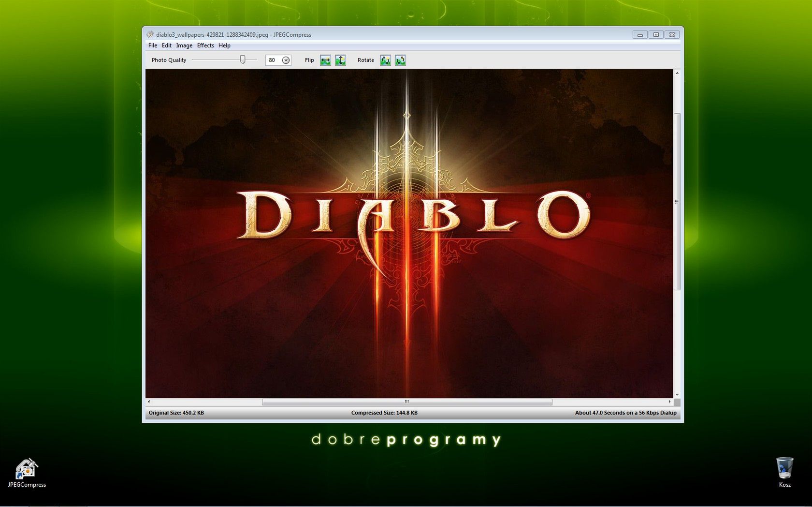This screenshot has width=812, height=507.
Task: Minimize the JPEGCompress window
Action: click(x=640, y=34)
